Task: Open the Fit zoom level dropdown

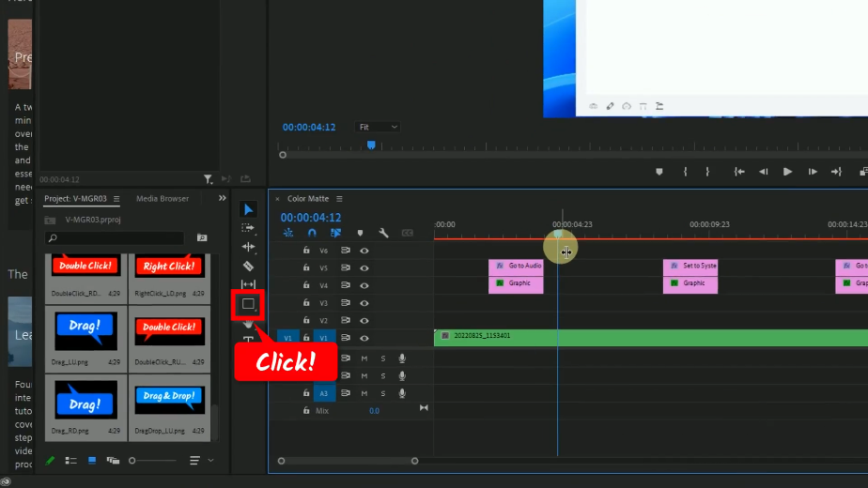Action: pyautogui.click(x=378, y=127)
